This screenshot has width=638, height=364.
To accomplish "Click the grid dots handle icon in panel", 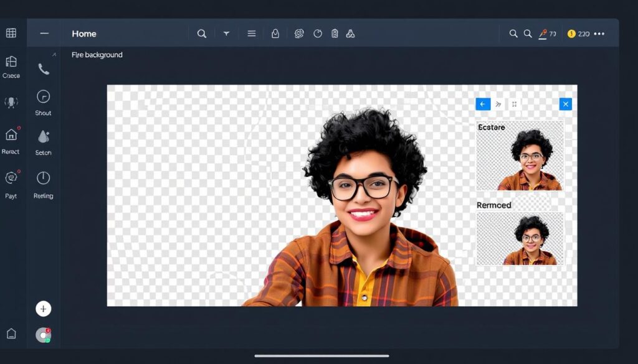I will click(x=514, y=105).
